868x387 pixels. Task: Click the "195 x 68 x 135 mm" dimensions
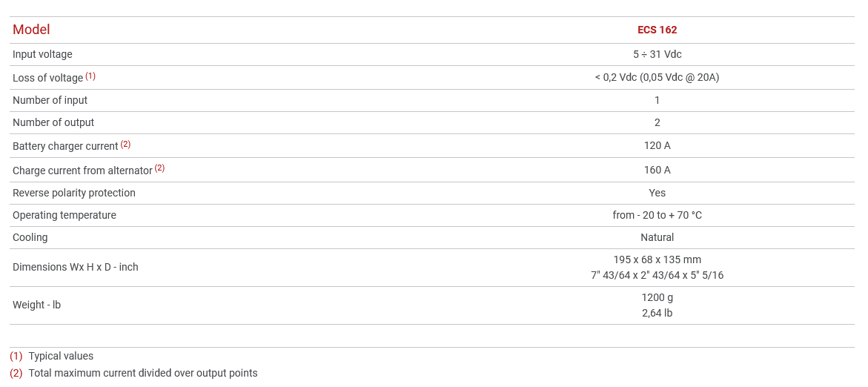tap(657, 259)
